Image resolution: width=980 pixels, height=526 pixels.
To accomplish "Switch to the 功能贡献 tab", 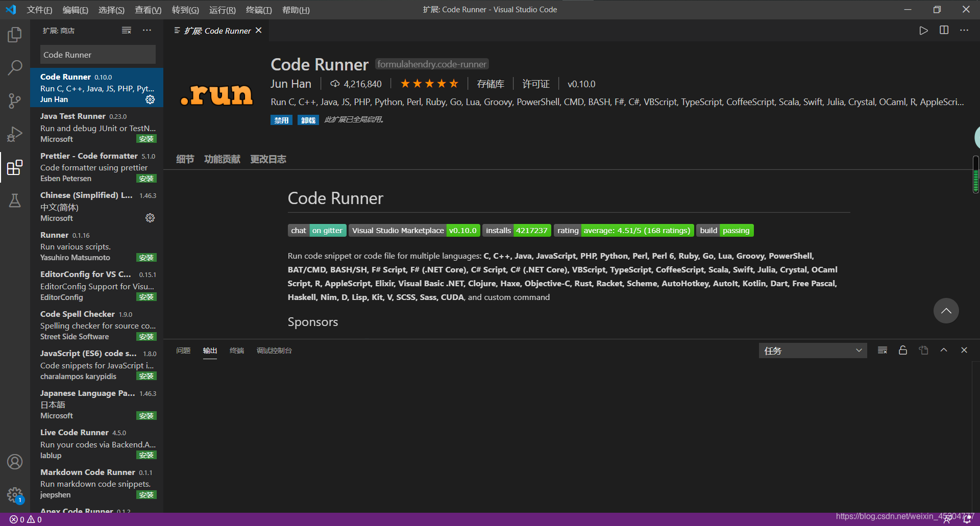I will tap(222, 159).
